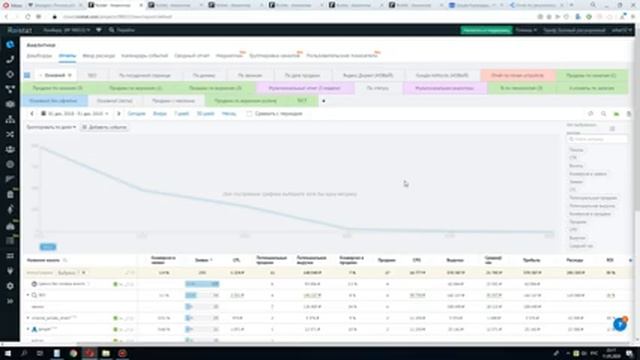
Task: Click connected-nodes icon in left sidebar
Action: [x=10, y=89]
